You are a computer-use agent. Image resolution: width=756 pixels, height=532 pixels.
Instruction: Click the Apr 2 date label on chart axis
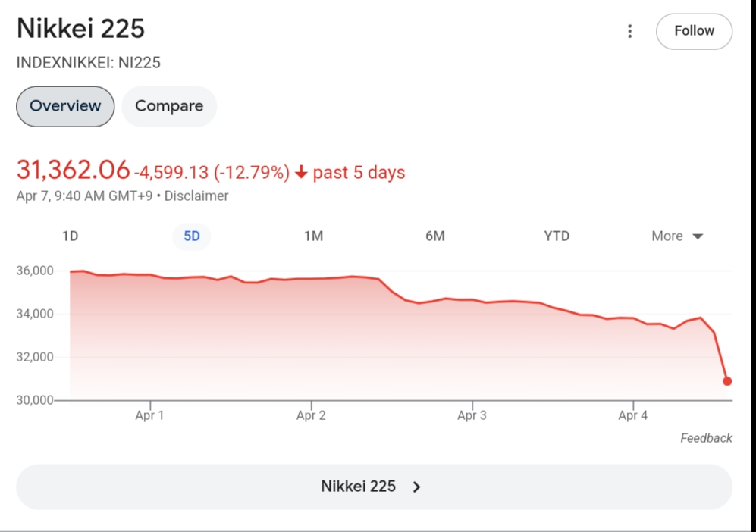(311, 415)
